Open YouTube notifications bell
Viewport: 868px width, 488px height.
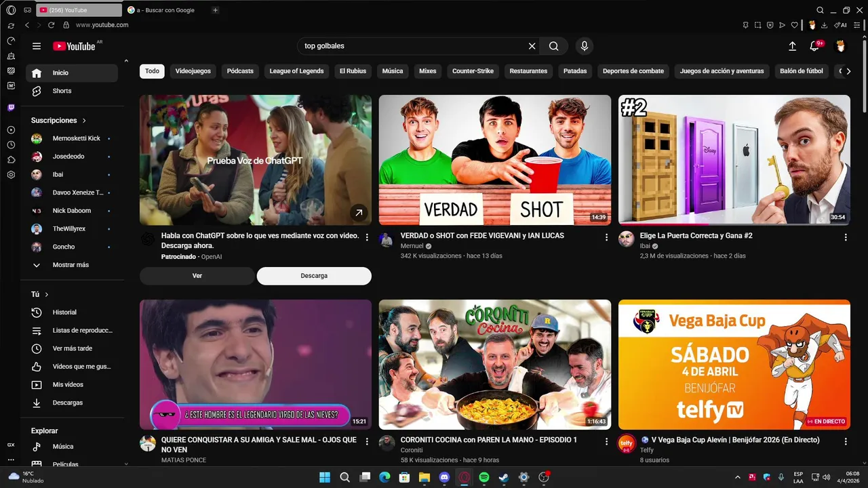tap(814, 46)
